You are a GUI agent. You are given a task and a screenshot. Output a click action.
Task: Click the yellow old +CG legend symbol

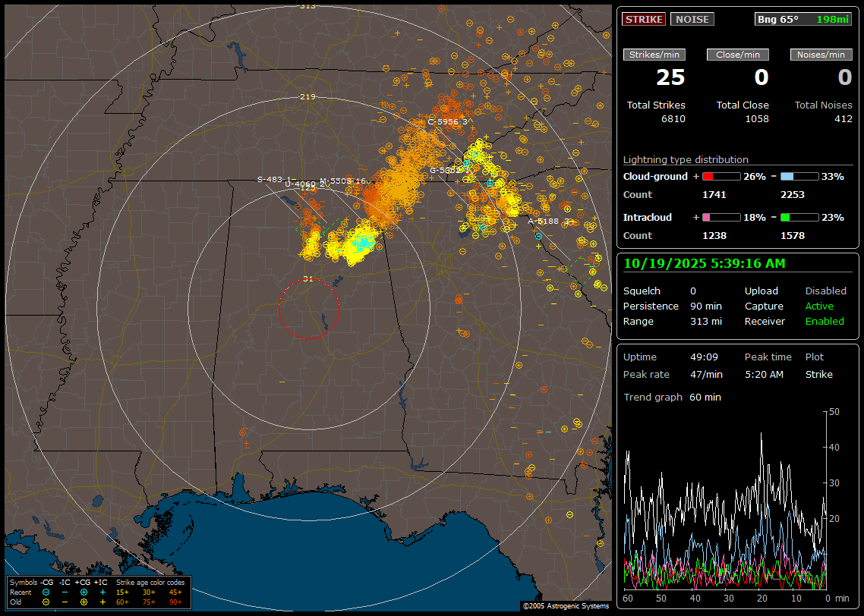(x=84, y=602)
